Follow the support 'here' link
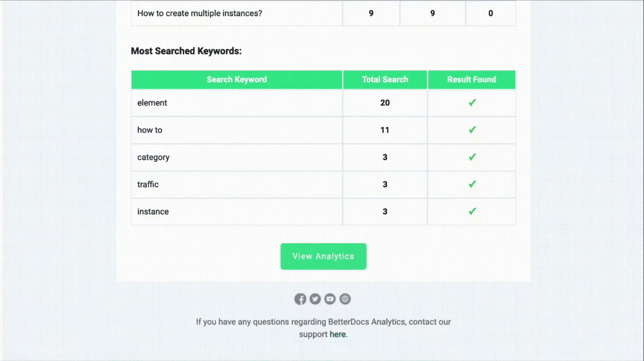Viewport: 644px width, 361px height. coord(337,335)
